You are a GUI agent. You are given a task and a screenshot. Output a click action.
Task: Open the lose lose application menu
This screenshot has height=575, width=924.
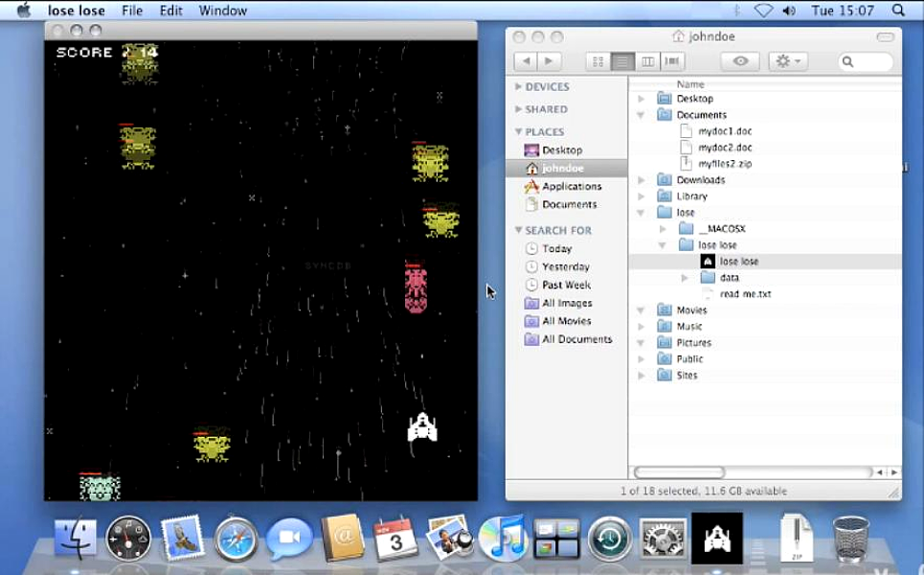[x=76, y=11]
